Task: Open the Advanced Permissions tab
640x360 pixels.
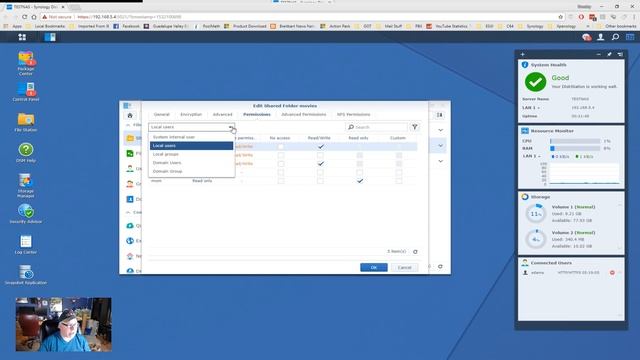Action: pos(304,115)
